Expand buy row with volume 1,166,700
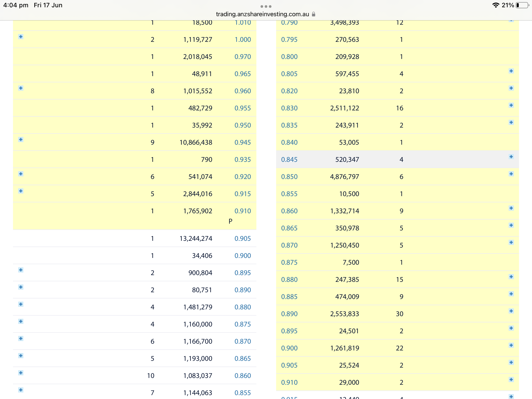This screenshot has width=532, height=399. pos(21,338)
